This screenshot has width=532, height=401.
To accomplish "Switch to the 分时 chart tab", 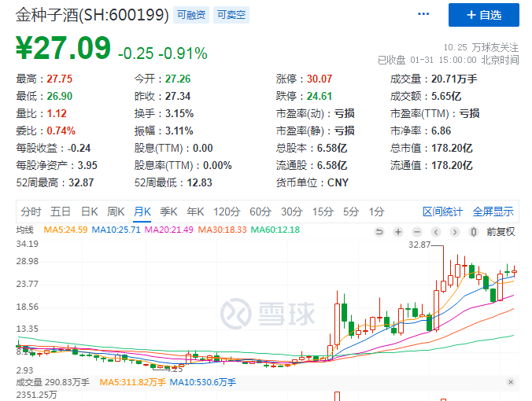I will (31, 211).
